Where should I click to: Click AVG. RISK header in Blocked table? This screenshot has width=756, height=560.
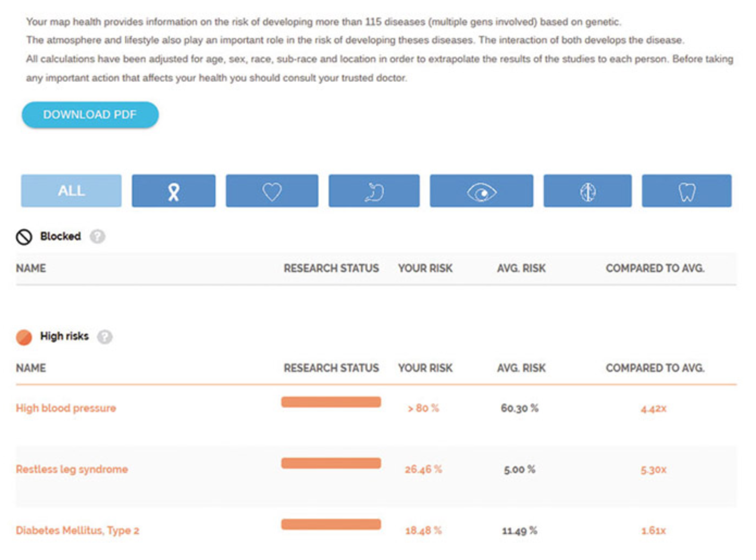(x=521, y=268)
